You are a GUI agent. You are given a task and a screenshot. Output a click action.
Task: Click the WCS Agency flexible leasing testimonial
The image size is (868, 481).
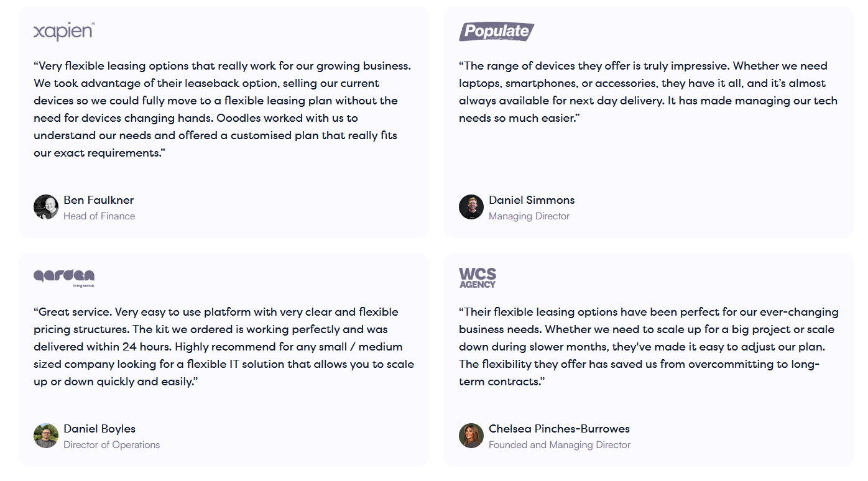[649, 347]
